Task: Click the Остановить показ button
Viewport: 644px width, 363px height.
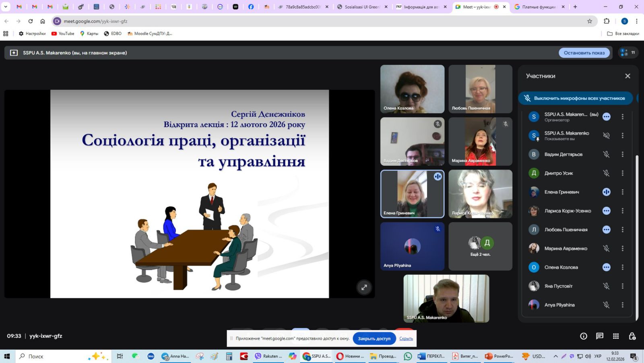Action: click(584, 53)
